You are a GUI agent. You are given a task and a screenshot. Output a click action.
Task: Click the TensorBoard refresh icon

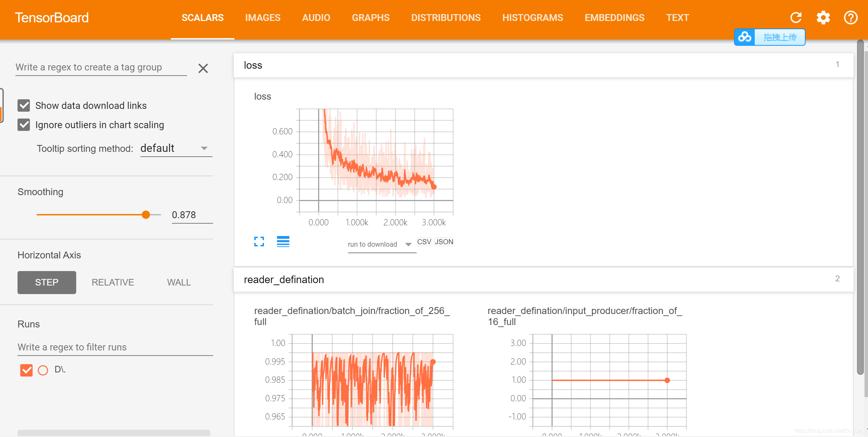click(796, 17)
